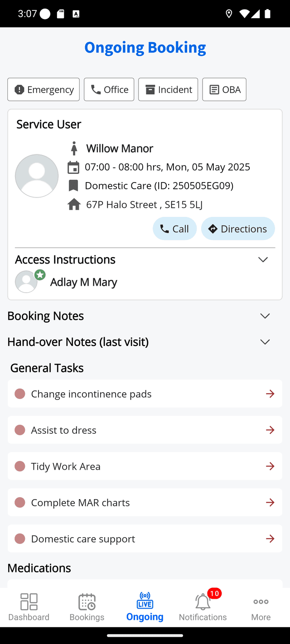Expand Hand-over Notes from last visit
Image resolution: width=290 pixels, height=644 pixels.
coord(265,342)
